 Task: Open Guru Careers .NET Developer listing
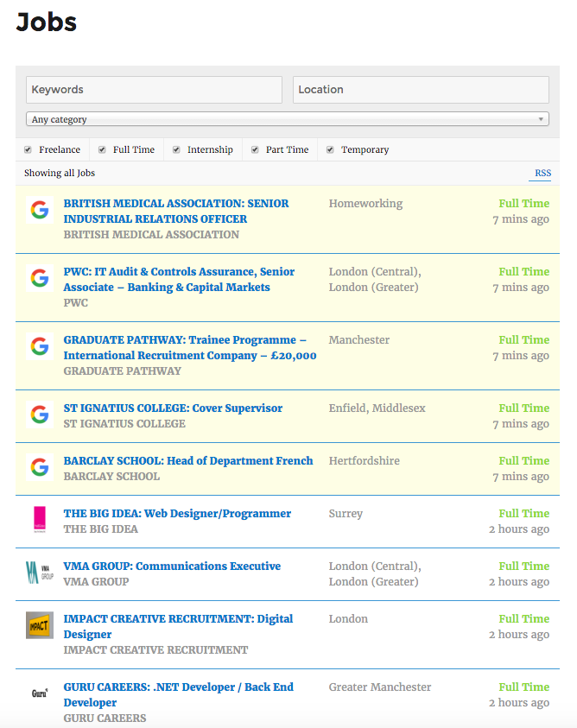179,694
